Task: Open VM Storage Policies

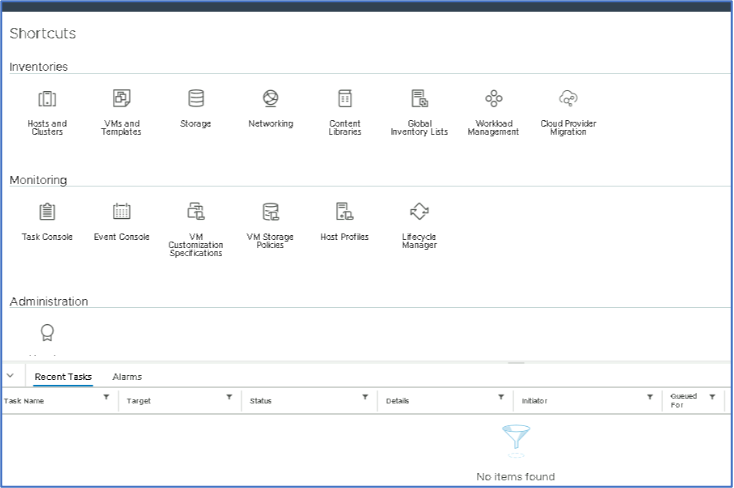Action: [x=270, y=212]
